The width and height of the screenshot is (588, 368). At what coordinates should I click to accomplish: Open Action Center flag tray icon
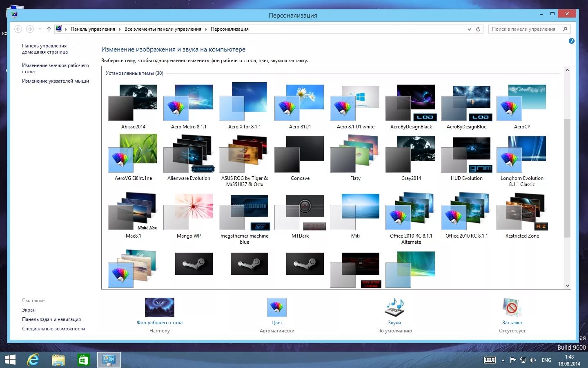click(x=513, y=360)
